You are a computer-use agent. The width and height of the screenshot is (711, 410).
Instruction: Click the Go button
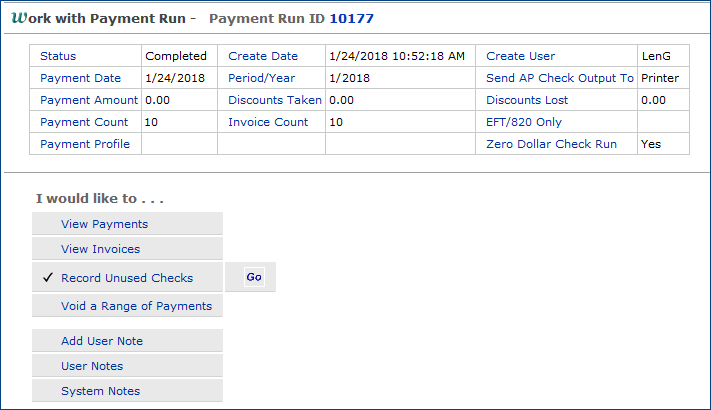click(x=254, y=277)
